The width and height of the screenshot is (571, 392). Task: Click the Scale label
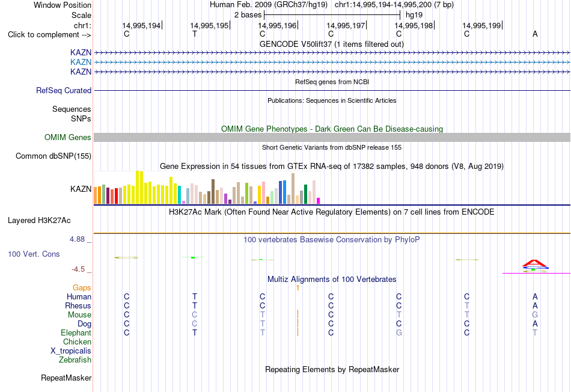(x=82, y=15)
